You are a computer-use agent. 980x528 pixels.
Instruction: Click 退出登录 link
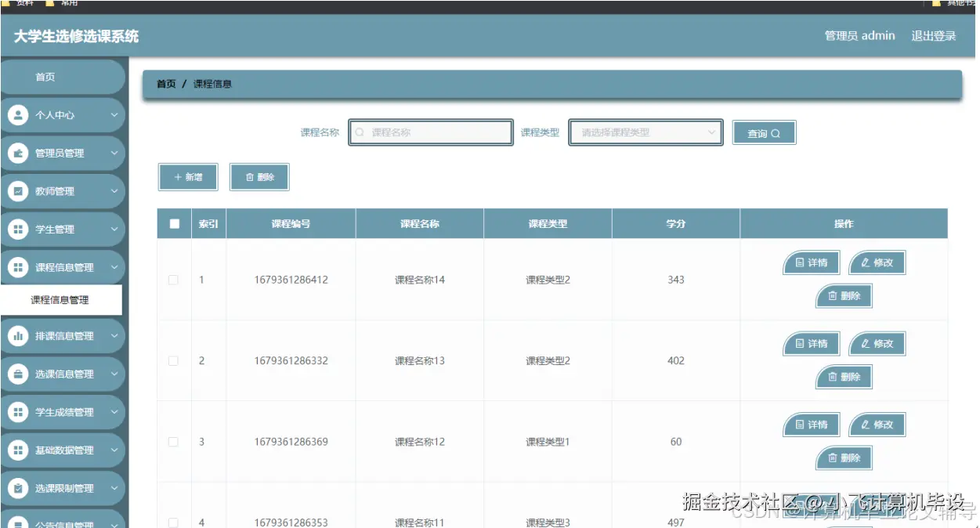[934, 36]
